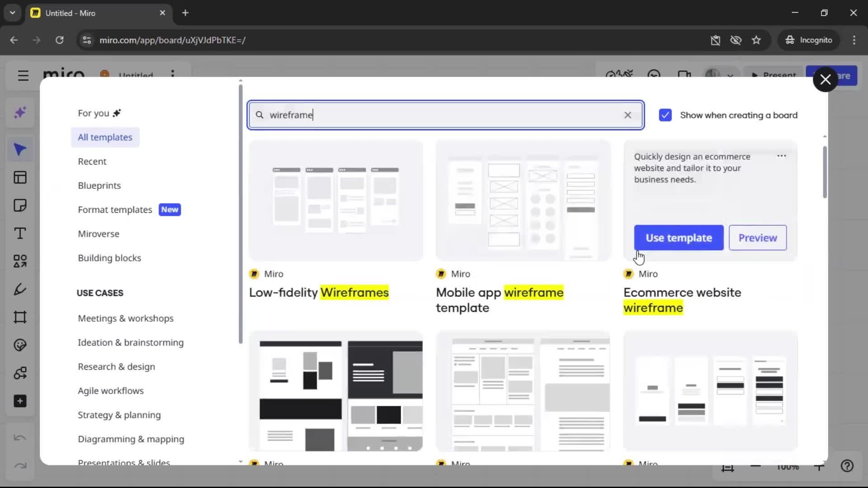Open Low-fidelity Wireframes thumbnail

coord(336,201)
